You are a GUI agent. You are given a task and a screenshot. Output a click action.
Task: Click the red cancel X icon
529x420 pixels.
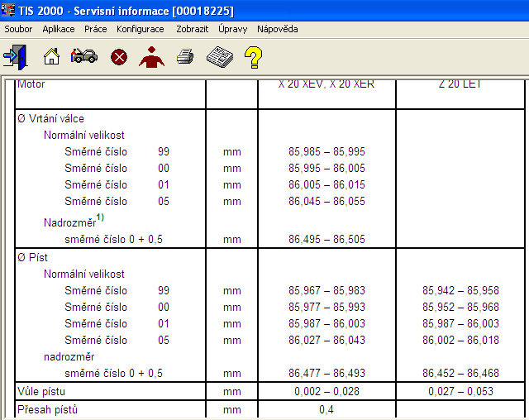point(119,57)
